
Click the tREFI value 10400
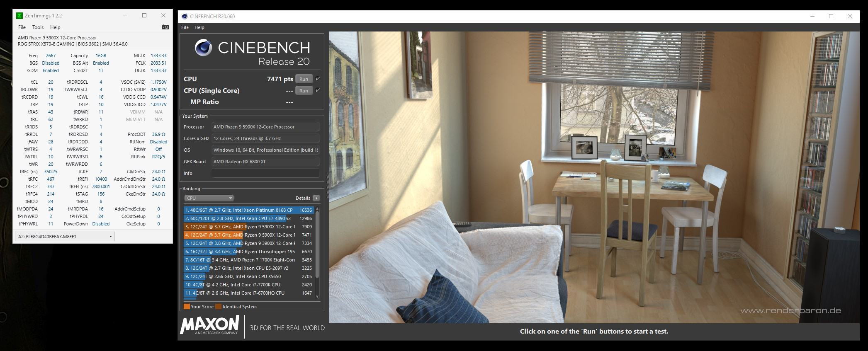pyautogui.click(x=101, y=179)
